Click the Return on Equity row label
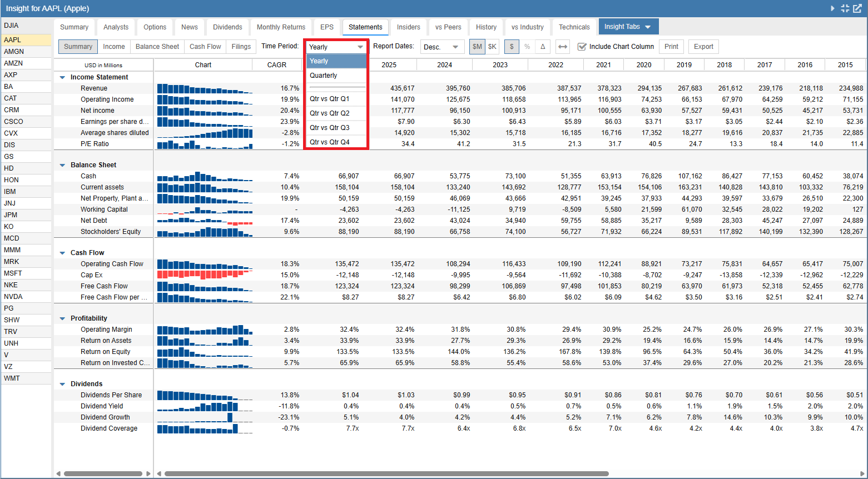Viewport: 868px width, 479px height. [105, 352]
